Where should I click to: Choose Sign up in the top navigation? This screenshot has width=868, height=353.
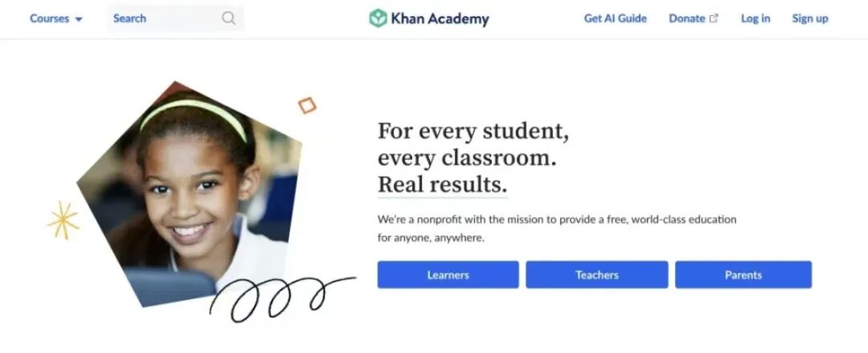[810, 18]
